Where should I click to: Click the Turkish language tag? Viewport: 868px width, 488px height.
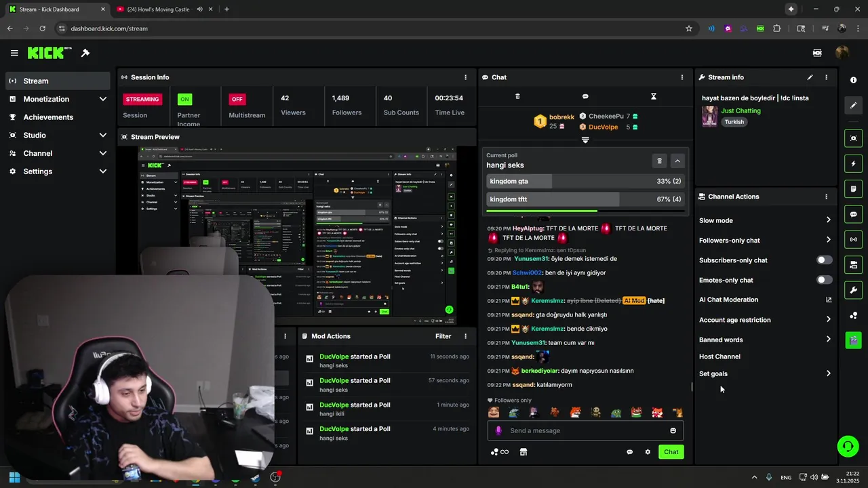(734, 122)
